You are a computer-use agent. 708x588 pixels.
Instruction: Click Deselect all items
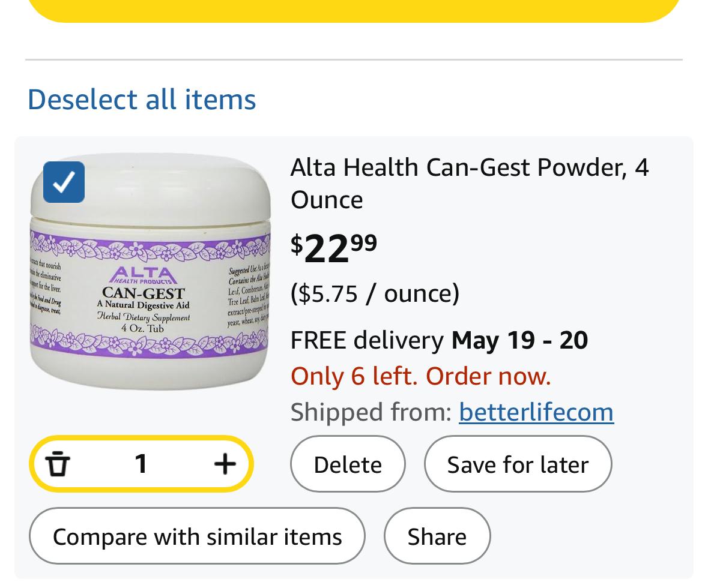pyautogui.click(x=142, y=99)
